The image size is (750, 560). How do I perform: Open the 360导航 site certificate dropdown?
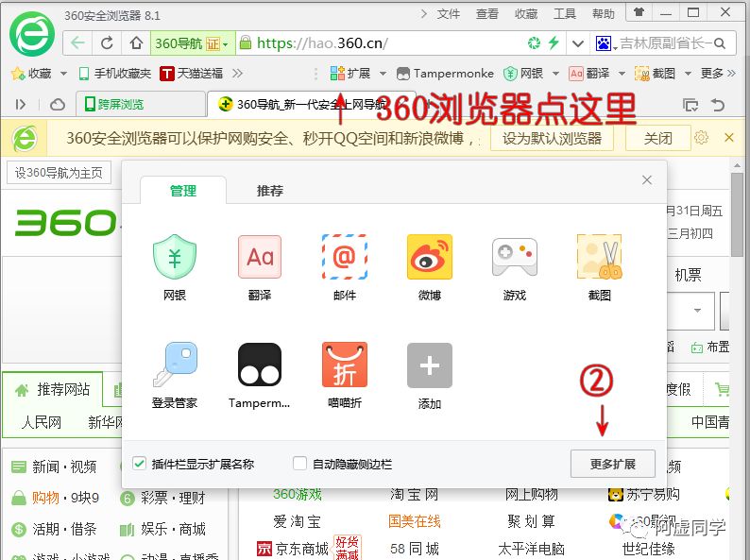click(x=193, y=43)
